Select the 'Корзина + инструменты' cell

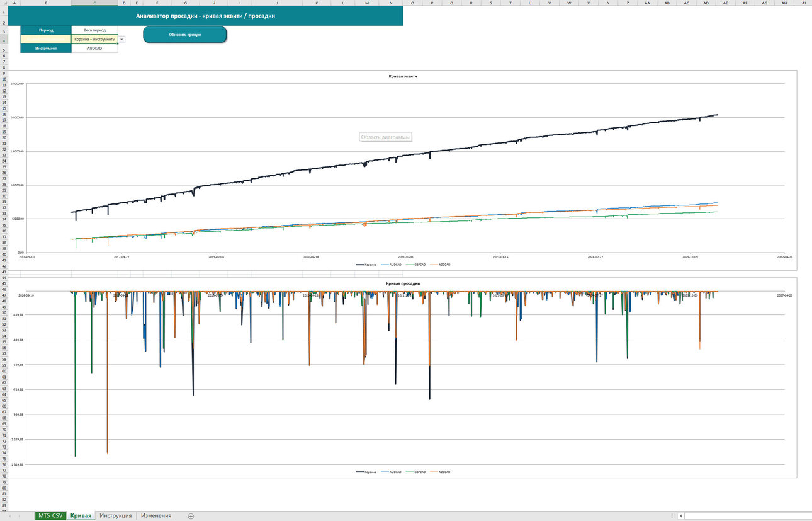pos(94,39)
